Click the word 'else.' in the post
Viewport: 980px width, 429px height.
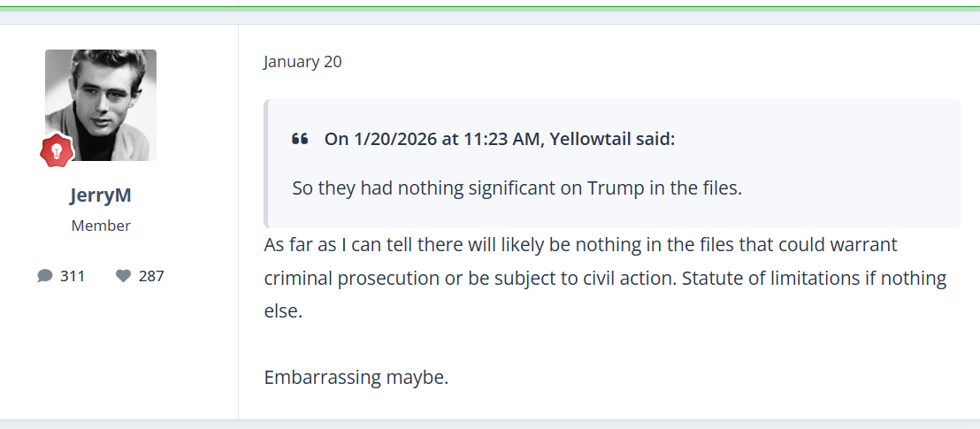(283, 312)
